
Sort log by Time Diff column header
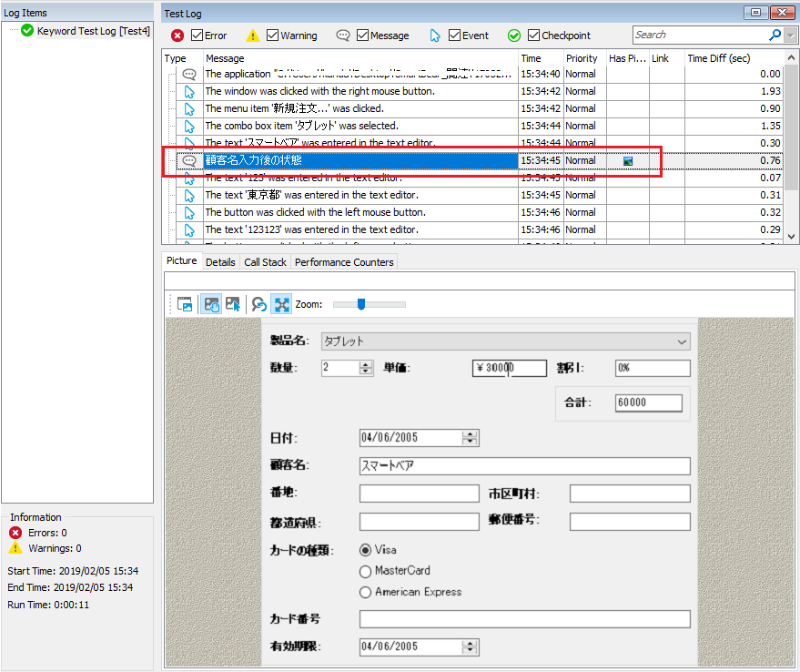719,58
